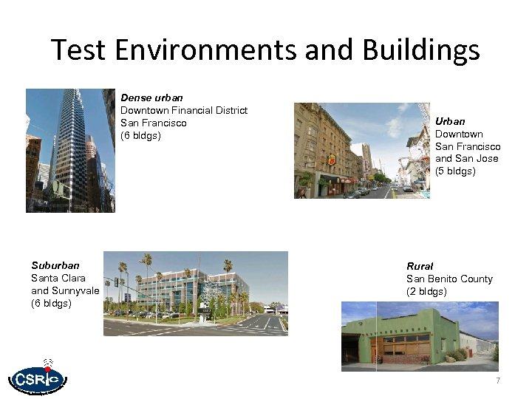532x399 pixels.
Task: Select the suburban office building photo
Action: point(196,293)
